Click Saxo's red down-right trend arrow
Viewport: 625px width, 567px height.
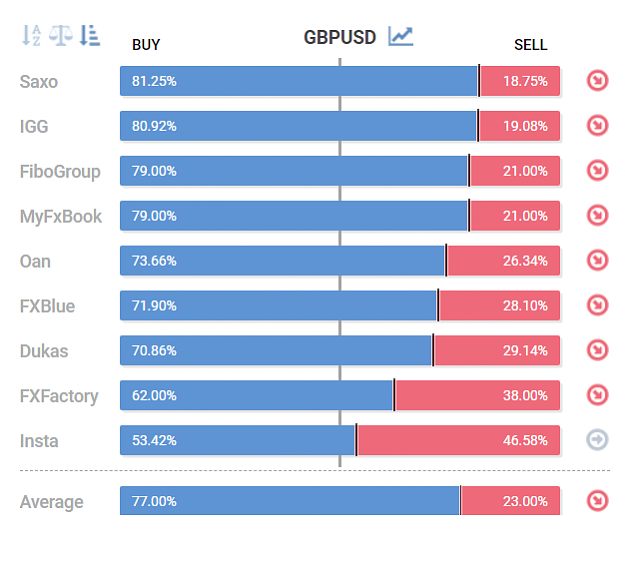pyautogui.click(x=597, y=81)
